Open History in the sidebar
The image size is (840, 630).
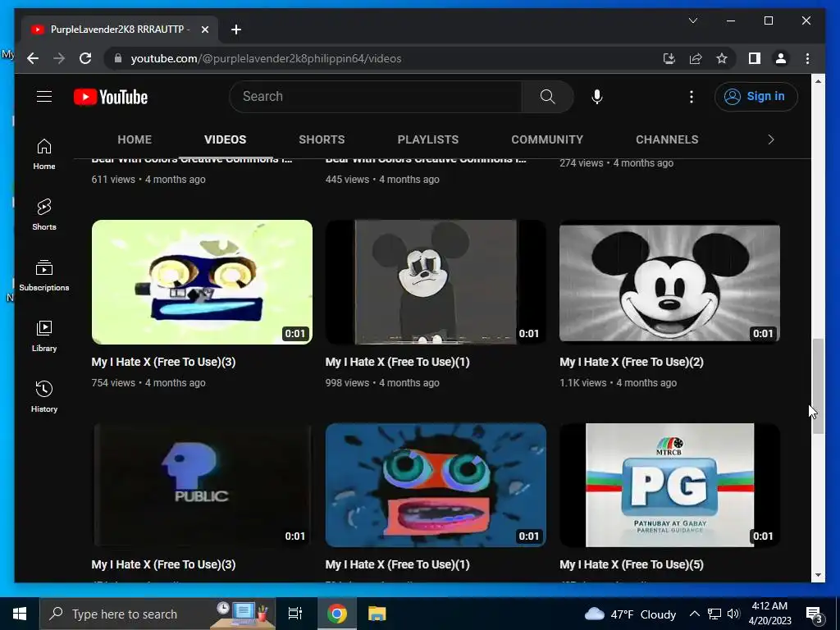[44, 396]
